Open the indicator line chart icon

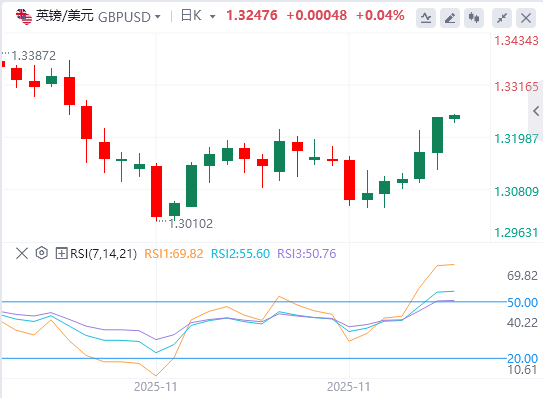pyautogui.click(x=426, y=18)
